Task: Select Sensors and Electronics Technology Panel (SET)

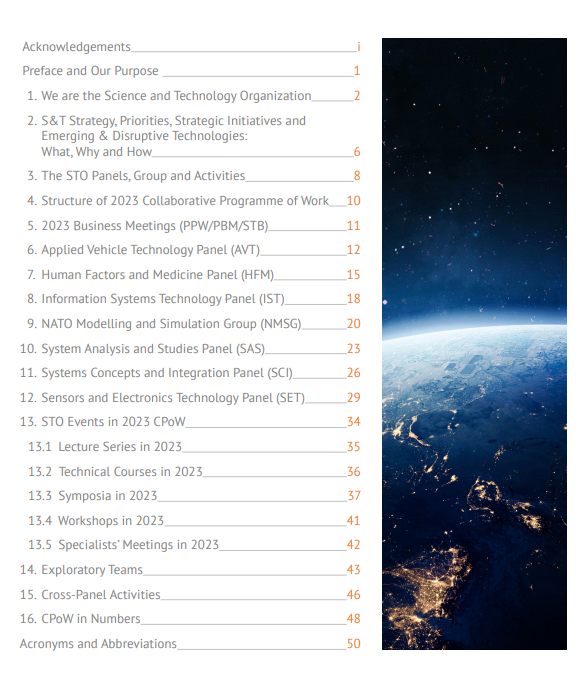Action: [x=190, y=398]
